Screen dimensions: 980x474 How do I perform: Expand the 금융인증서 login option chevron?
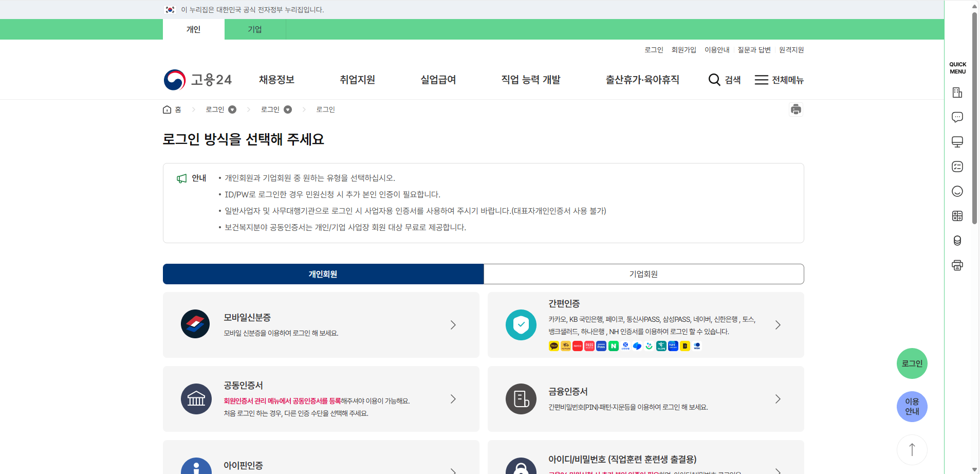(778, 399)
